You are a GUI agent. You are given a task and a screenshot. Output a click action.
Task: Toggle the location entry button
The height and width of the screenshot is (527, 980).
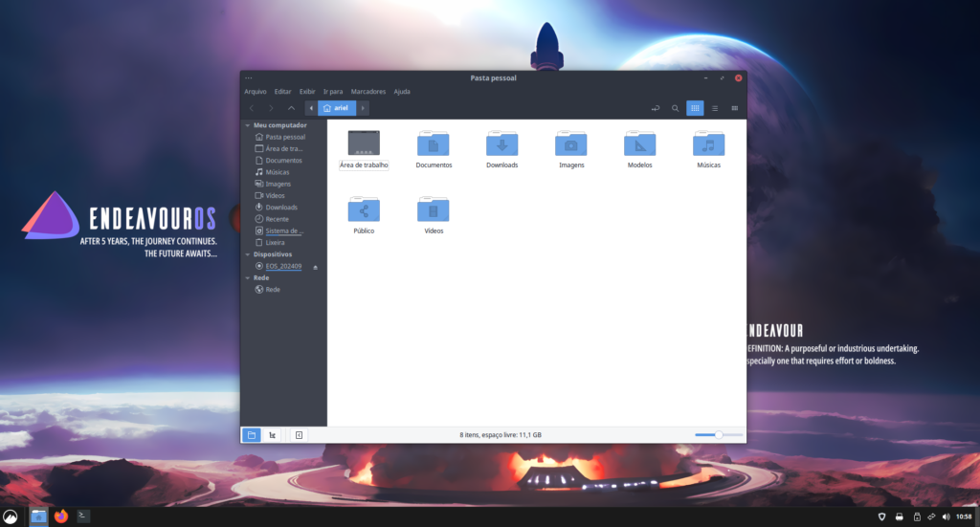click(x=655, y=108)
